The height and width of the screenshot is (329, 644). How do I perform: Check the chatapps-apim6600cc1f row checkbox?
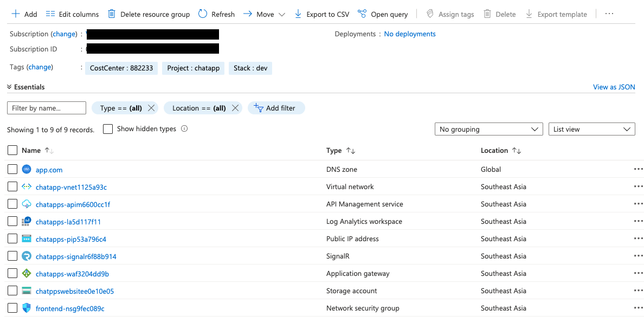pyautogui.click(x=12, y=204)
